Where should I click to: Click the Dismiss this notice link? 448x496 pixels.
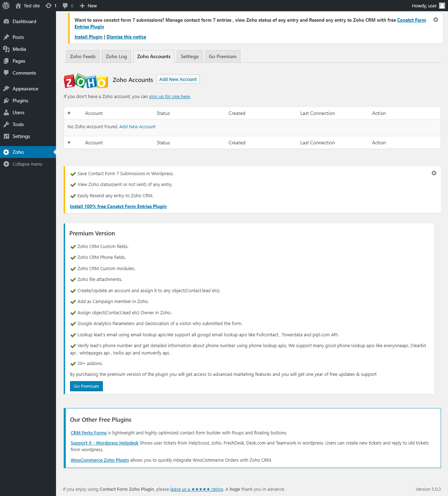coord(126,37)
